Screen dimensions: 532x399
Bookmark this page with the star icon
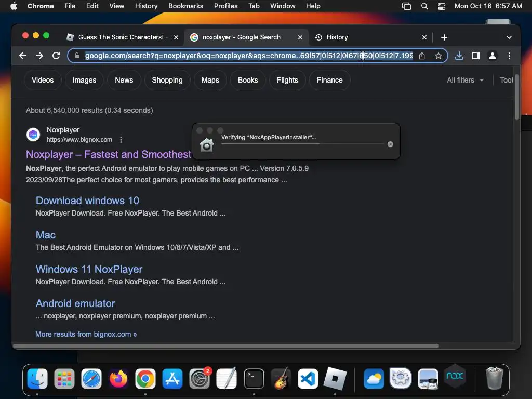click(438, 56)
